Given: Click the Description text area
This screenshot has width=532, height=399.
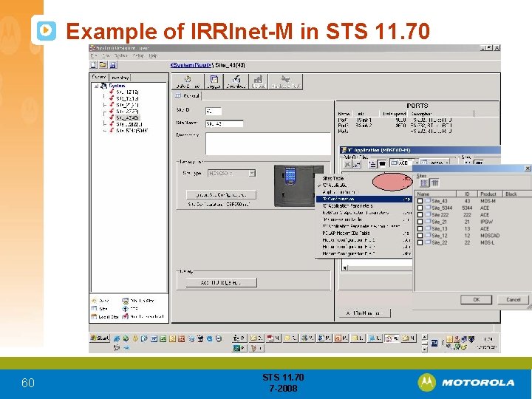Looking at the screenshot, I should pos(267,143).
